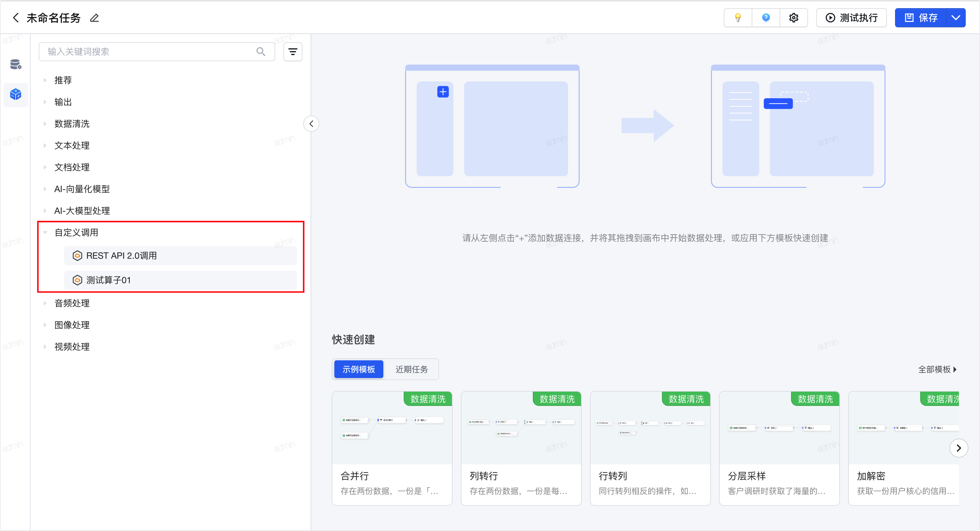
Task: Click the back arrow beside task title
Action: click(x=16, y=18)
